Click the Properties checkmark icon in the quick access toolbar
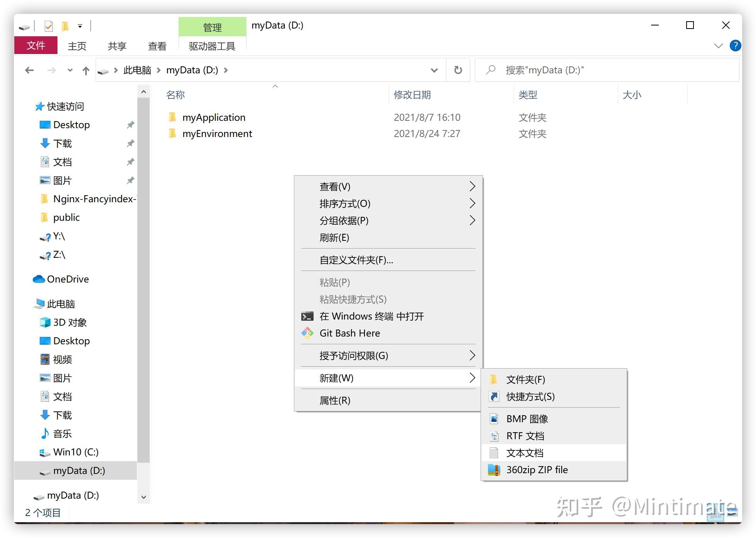Screen dimensions: 756x538 click(x=49, y=26)
